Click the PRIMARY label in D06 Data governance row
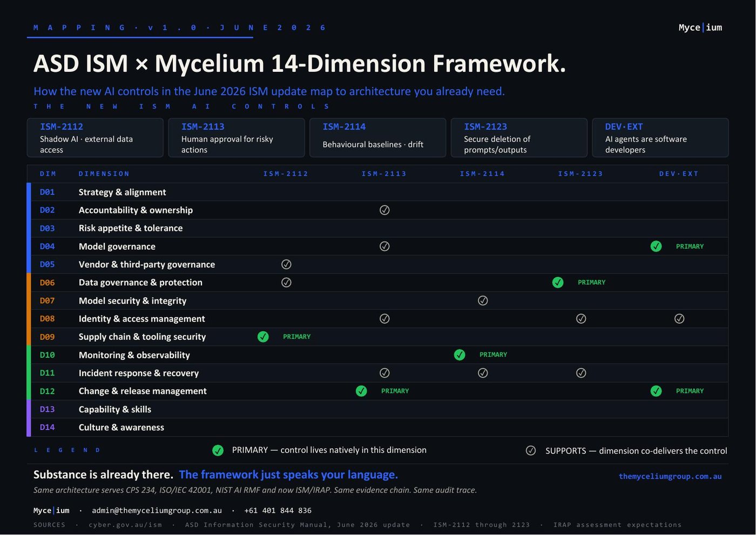756x535 pixels. pos(592,283)
